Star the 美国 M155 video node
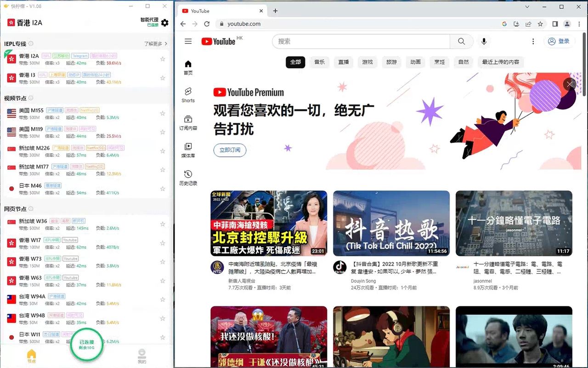Image resolution: width=588 pixels, height=368 pixels. (163, 113)
